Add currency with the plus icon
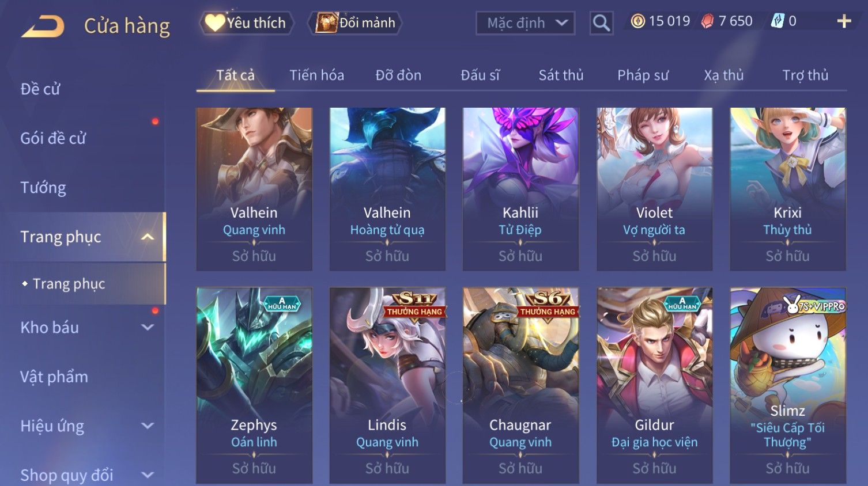The height and width of the screenshot is (486, 868). (844, 21)
